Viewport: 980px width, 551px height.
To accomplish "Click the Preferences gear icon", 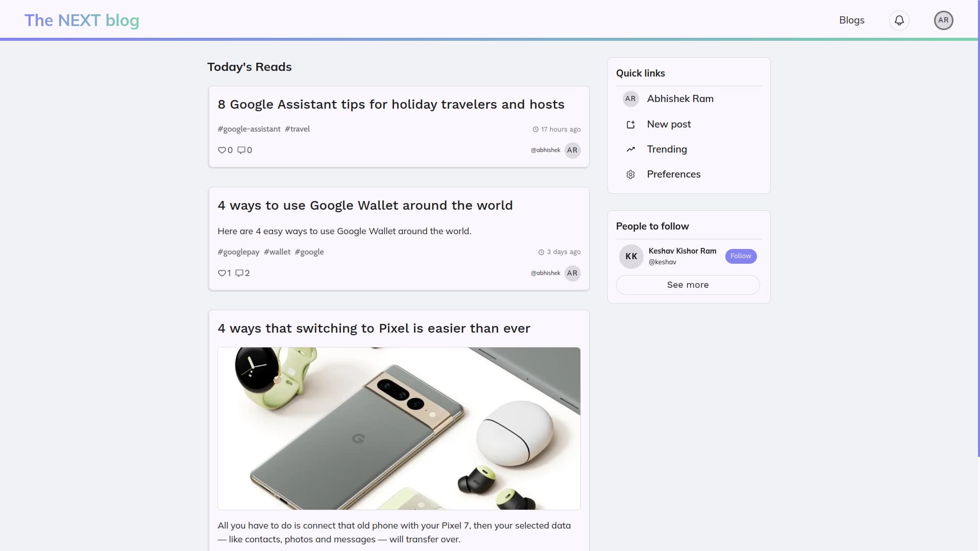I will 630,174.
